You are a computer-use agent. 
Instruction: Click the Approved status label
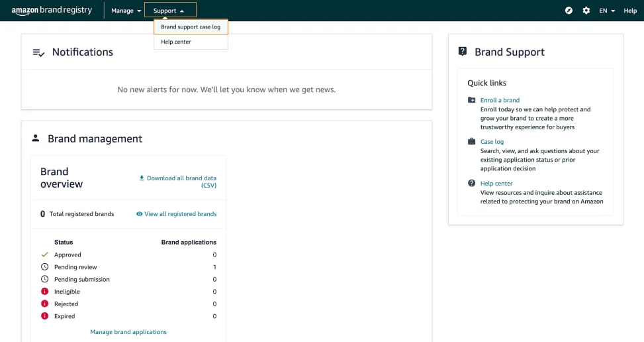[x=68, y=255]
